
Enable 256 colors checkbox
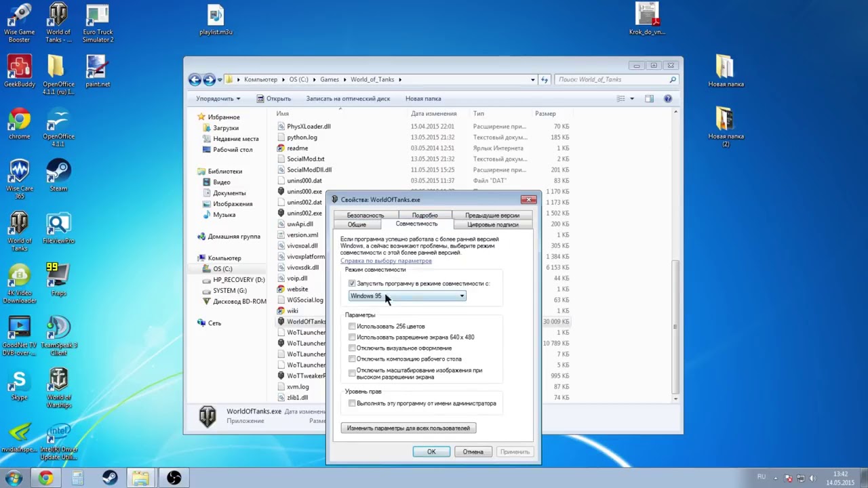click(352, 326)
